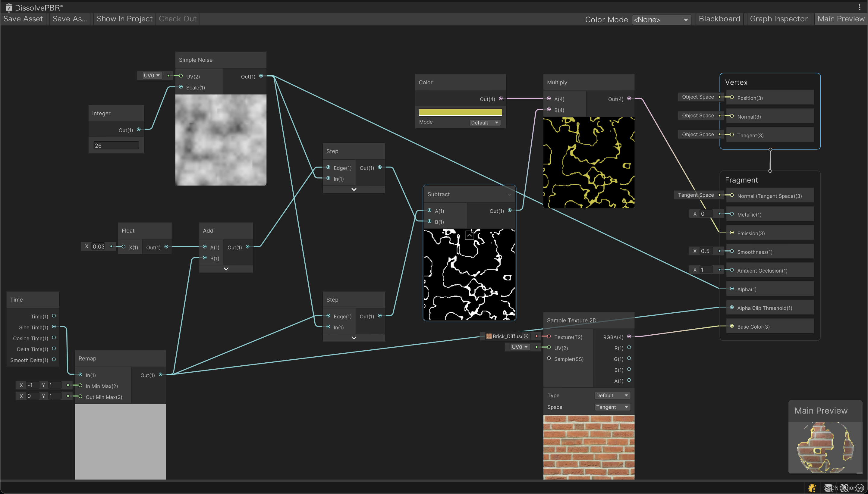The image size is (868, 494).
Task: Click the Brick_Diffuse texture object picker circle
Action: pyautogui.click(x=526, y=336)
